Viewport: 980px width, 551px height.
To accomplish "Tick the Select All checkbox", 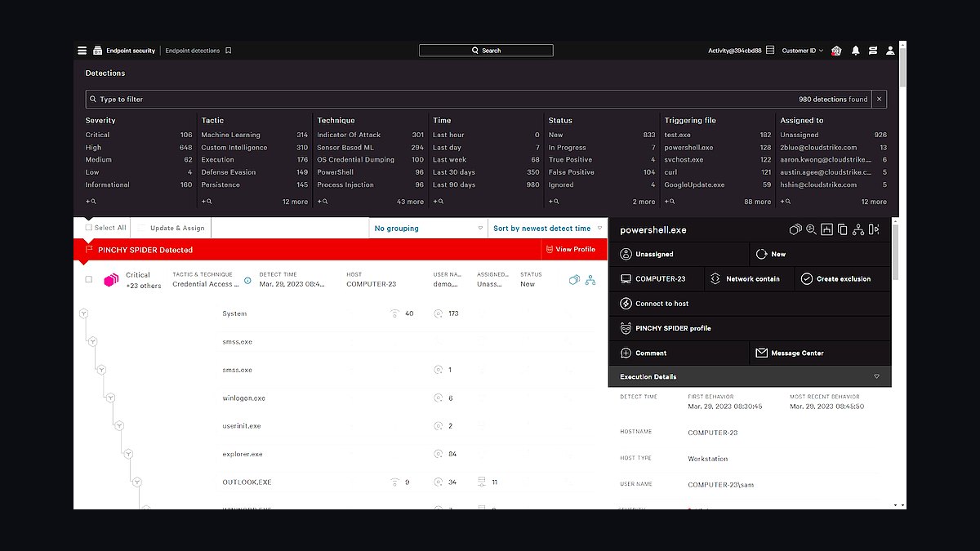I will pyautogui.click(x=89, y=228).
